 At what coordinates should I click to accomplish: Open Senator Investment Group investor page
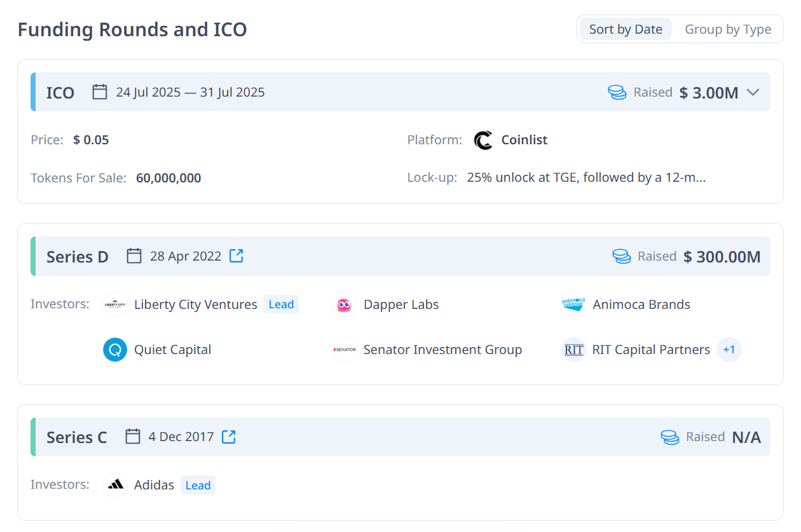(442, 350)
